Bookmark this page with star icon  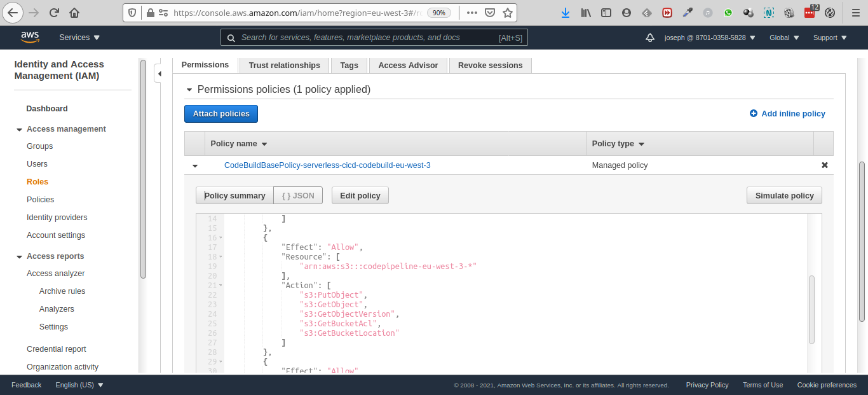pos(507,13)
